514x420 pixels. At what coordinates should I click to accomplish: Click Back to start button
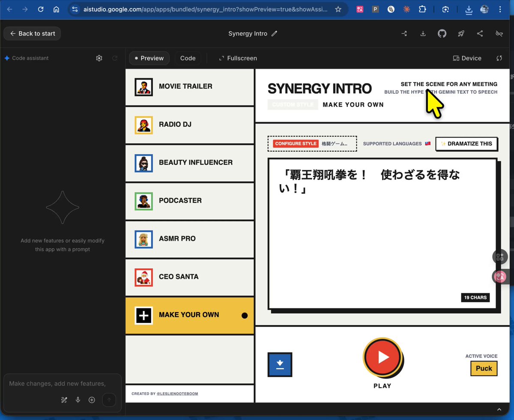click(32, 33)
